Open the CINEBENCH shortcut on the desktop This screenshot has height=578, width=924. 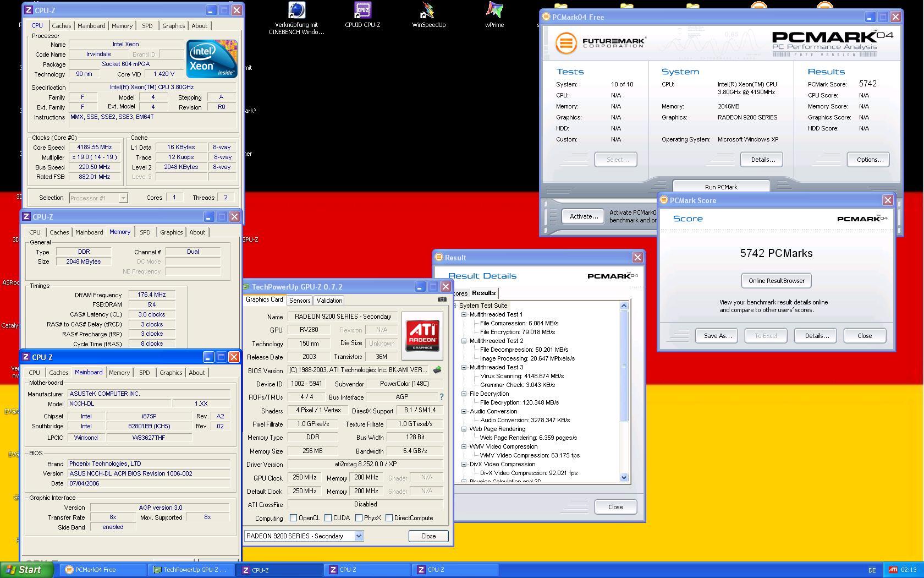(296, 18)
